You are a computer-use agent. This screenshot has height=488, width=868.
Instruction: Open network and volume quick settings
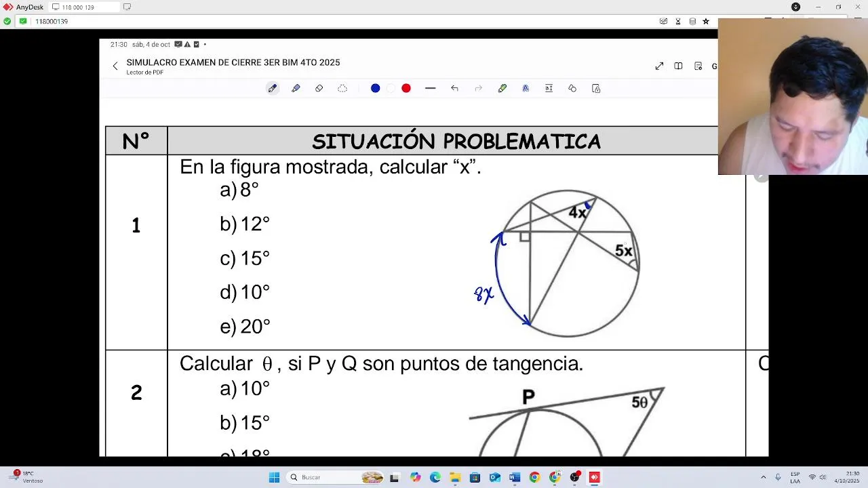817,477
